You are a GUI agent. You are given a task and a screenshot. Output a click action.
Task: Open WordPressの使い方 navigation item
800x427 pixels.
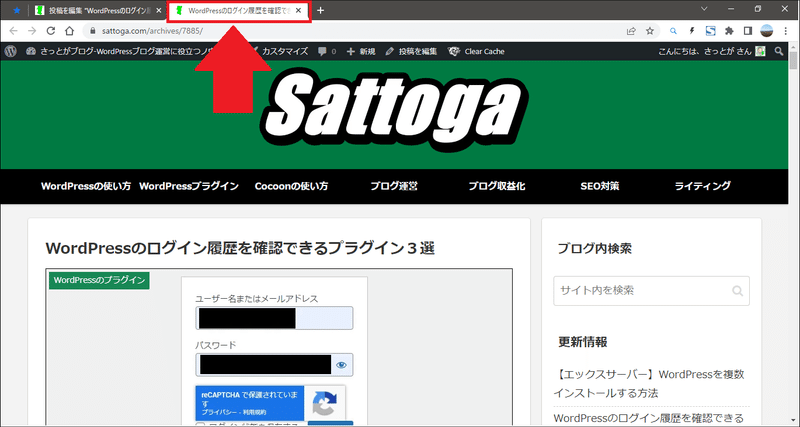coord(86,186)
